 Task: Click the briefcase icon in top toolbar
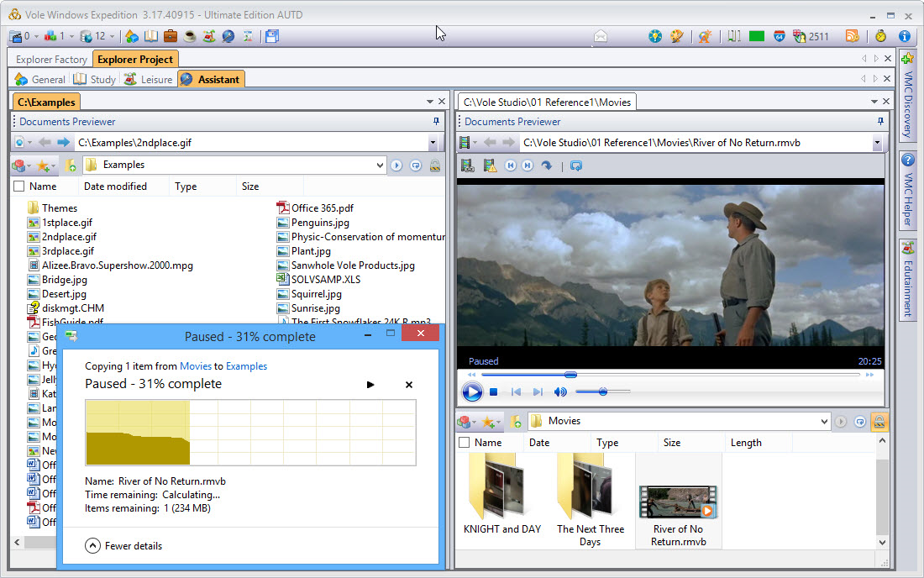[x=171, y=36]
